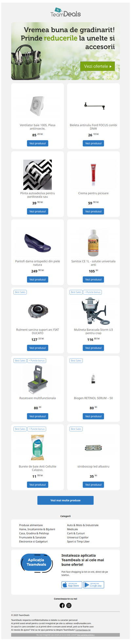The image size is (131, 644).
Task: Click the purple orthopedic shoe image
Action: pos(38,243)
